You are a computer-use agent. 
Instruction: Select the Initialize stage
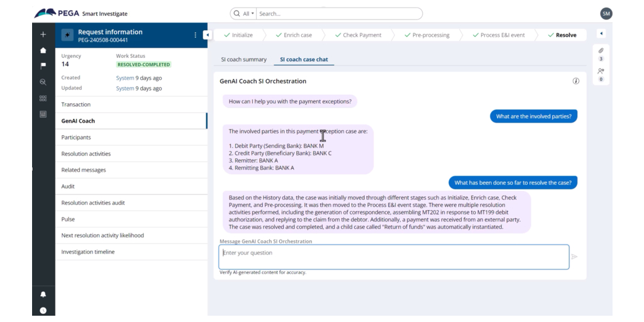(x=238, y=35)
